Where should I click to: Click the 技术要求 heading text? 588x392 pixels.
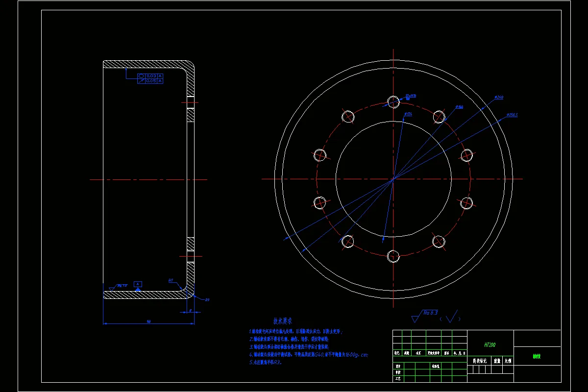click(x=283, y=321)
